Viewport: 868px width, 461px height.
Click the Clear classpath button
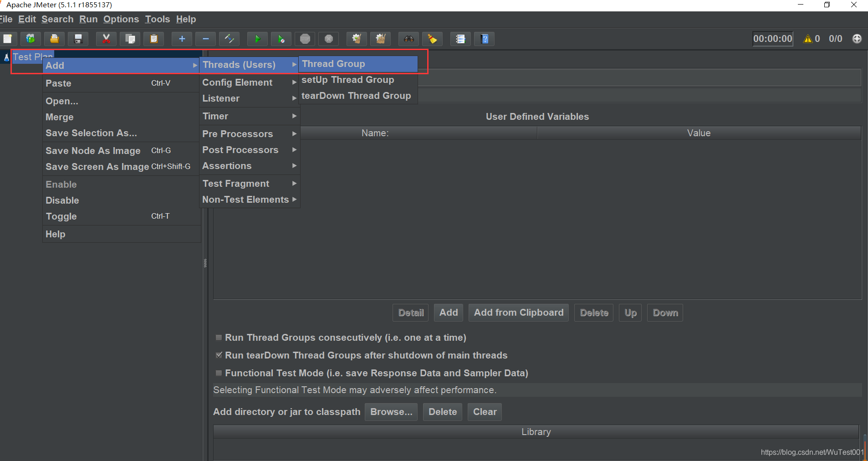pyautogui.click(x=485, y=412)
